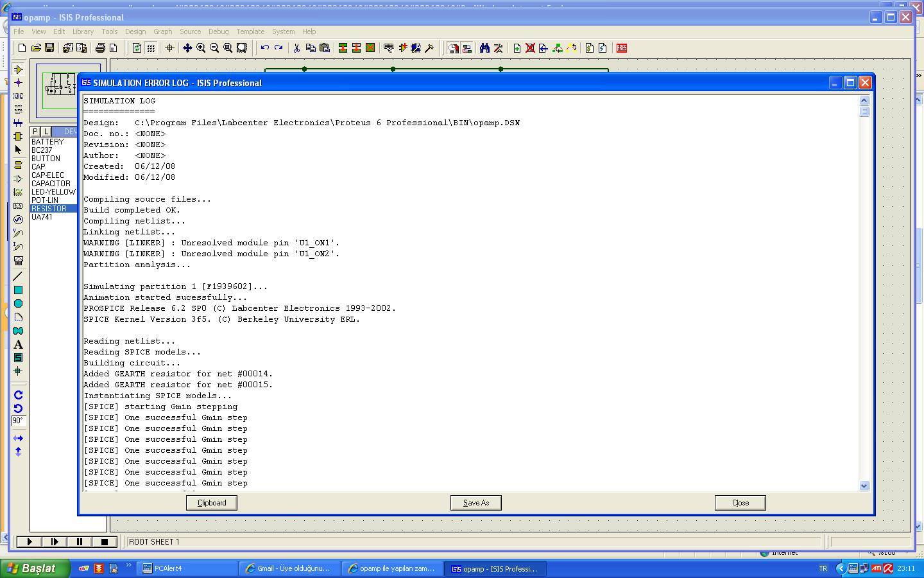
Task: Click the Play simulation button
Action: (x=29, y=542)
